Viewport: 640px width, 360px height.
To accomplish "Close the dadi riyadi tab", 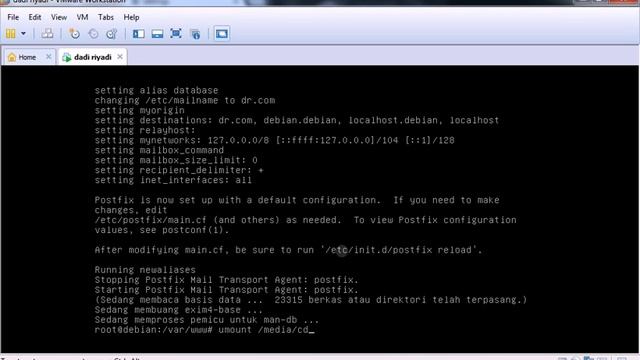I will [120, 57].
